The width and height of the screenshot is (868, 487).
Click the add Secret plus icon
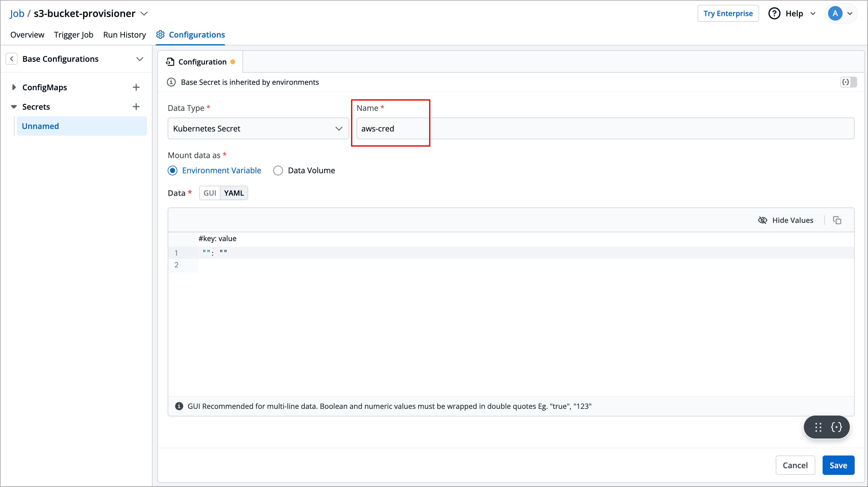pos(136,107)
